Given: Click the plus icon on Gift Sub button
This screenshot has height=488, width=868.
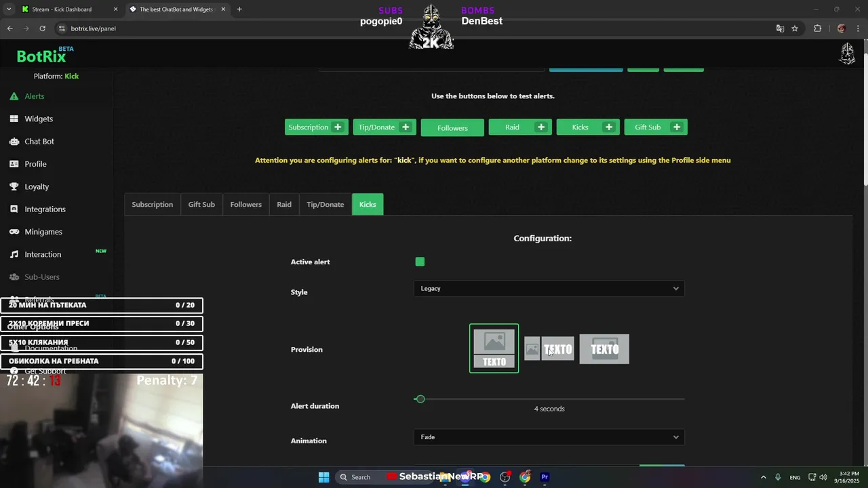Looking at the screenshot, I should click(x=677, y=127).
